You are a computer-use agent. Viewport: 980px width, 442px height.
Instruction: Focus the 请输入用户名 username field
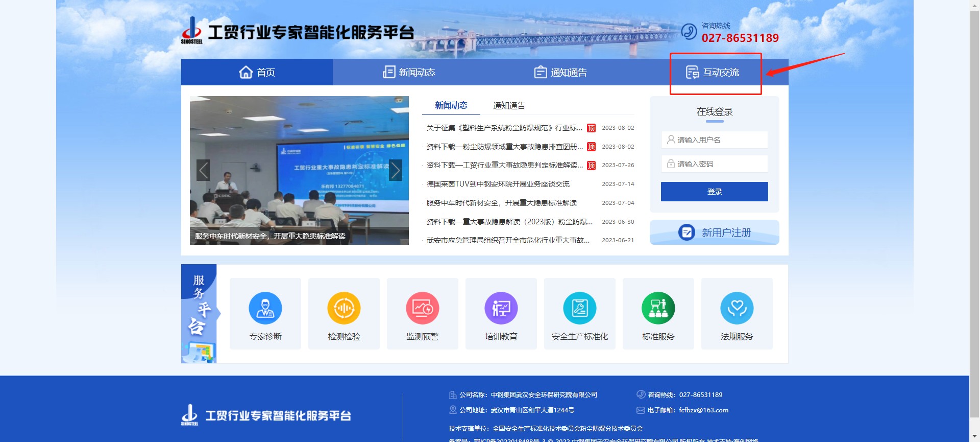pyautogui.click(x=715, y=140)
